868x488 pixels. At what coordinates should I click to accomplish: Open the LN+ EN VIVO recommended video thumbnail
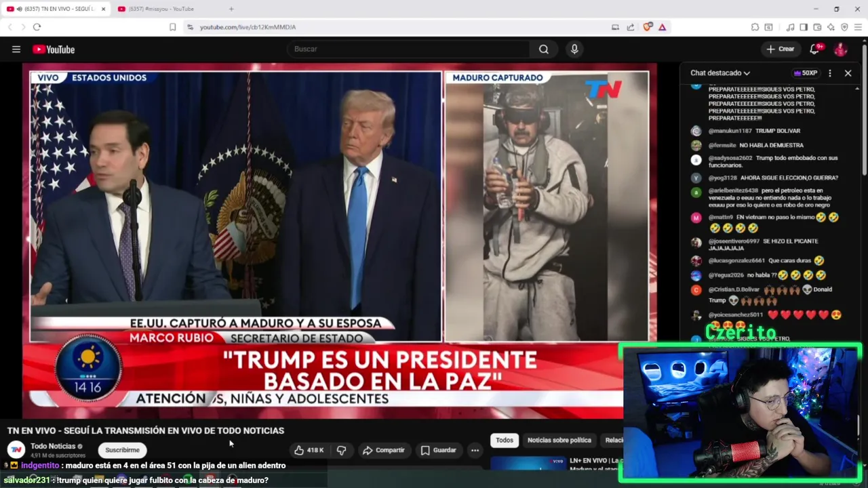pyautogui.click(x=528, y=464)
